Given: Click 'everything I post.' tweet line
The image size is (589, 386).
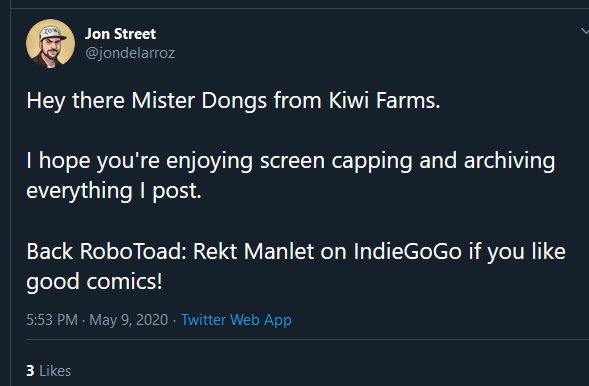Looking at the screenshot, I should click(114, 191).
